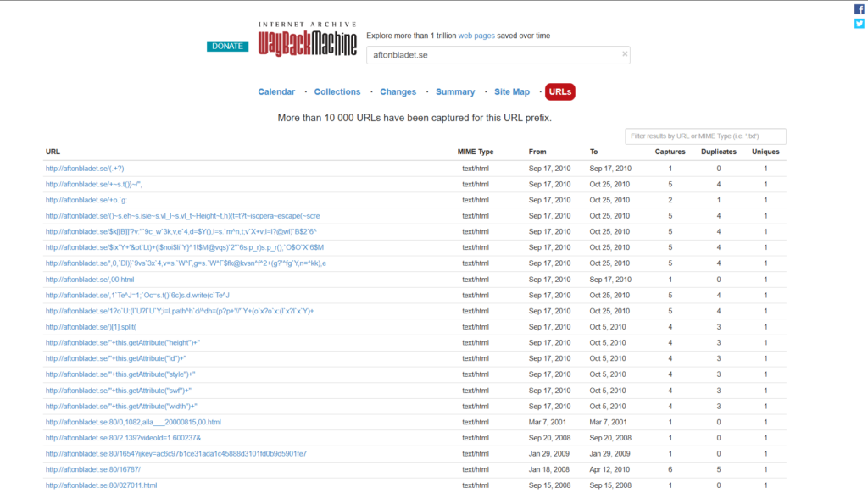Sort by MIME Type column header
The width and height of the screenshot is (868, 493).
[x=475, y=152]
